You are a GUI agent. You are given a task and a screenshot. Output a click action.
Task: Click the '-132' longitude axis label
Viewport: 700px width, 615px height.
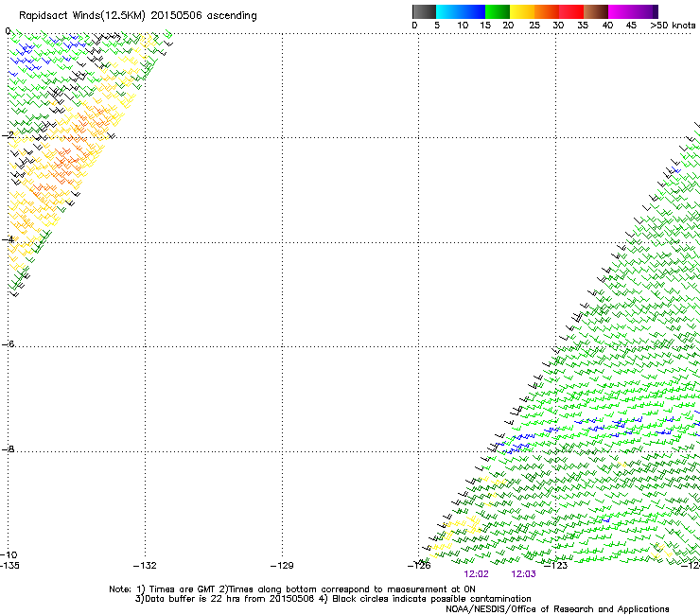(x=145, y=566)
